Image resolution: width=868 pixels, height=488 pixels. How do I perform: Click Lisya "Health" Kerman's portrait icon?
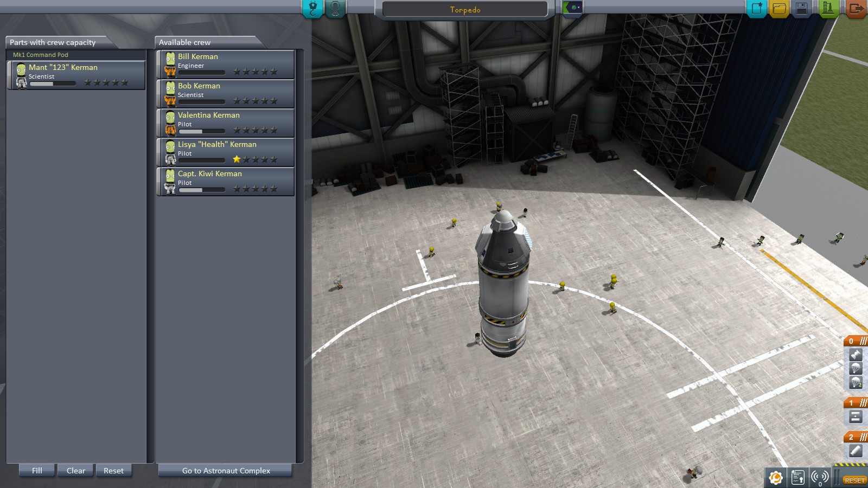(x=170, y=152)
